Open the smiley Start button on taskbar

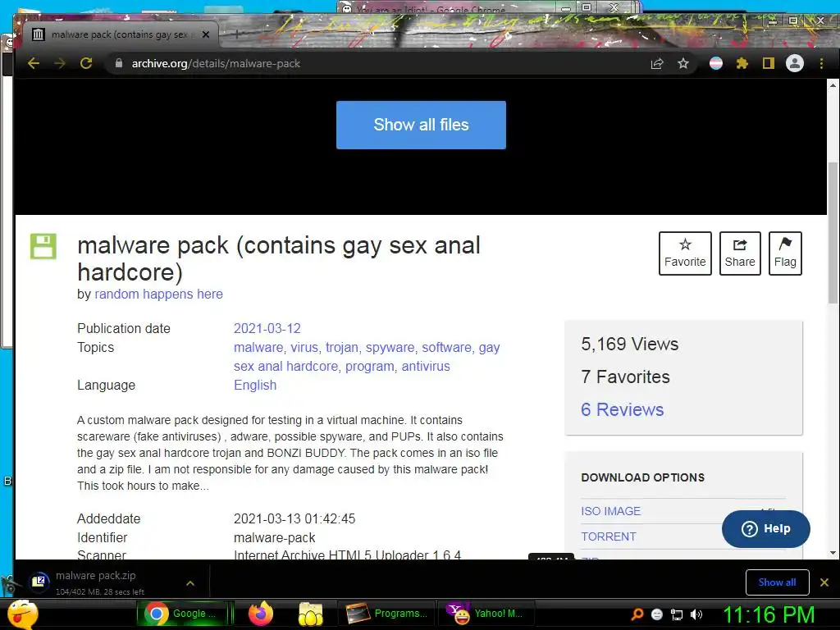(22, 614)
